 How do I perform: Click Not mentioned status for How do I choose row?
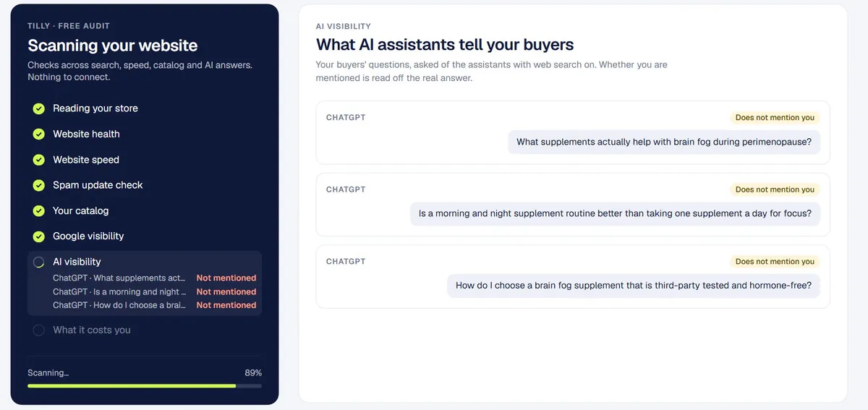226,305
